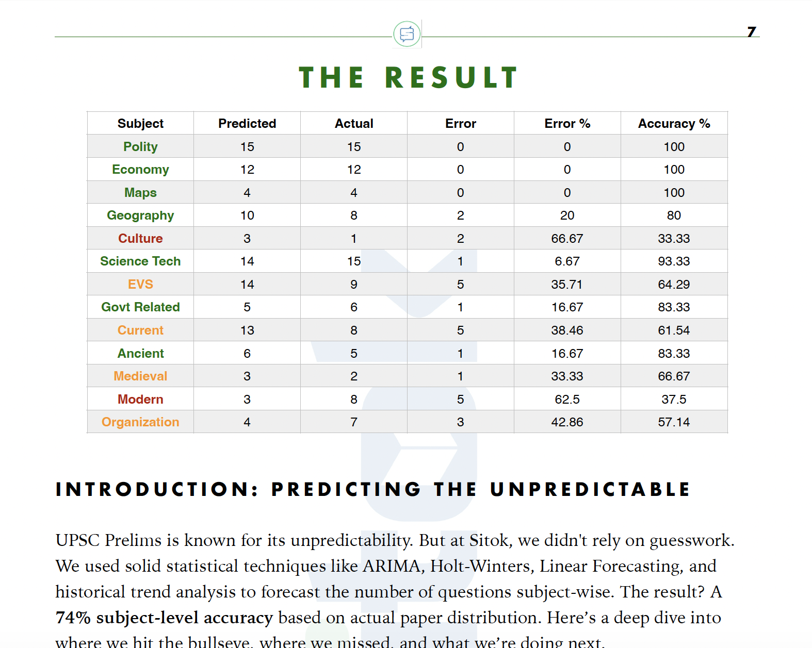The width and height of the screenshot is (812, 648).
Task: Select the orange EVS subject label
Action: [140, 285]
